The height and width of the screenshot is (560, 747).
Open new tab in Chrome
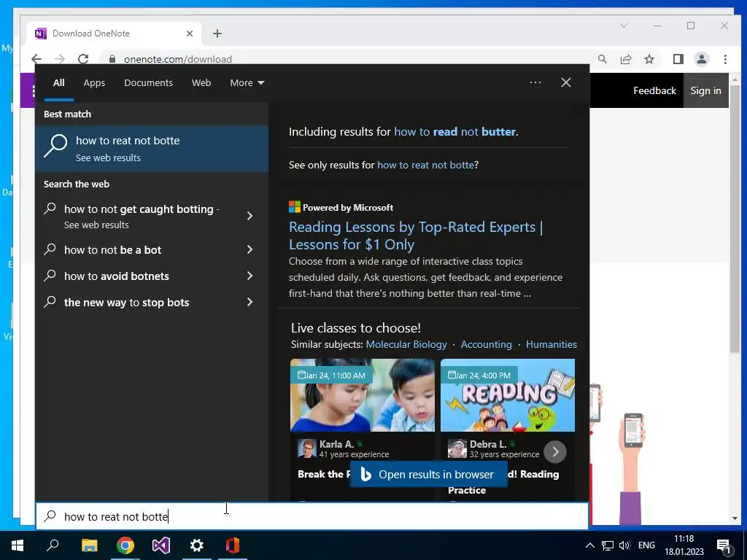coord(217,34)
